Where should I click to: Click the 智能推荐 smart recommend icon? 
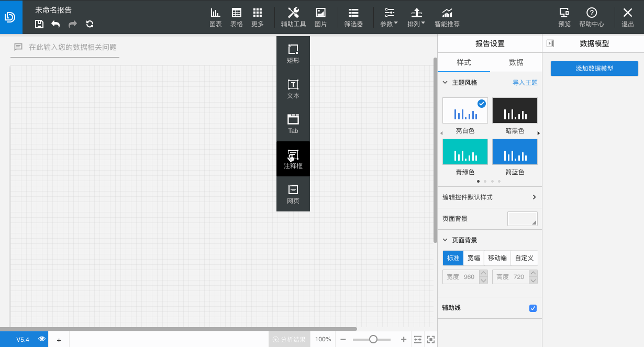coord(447,17)
